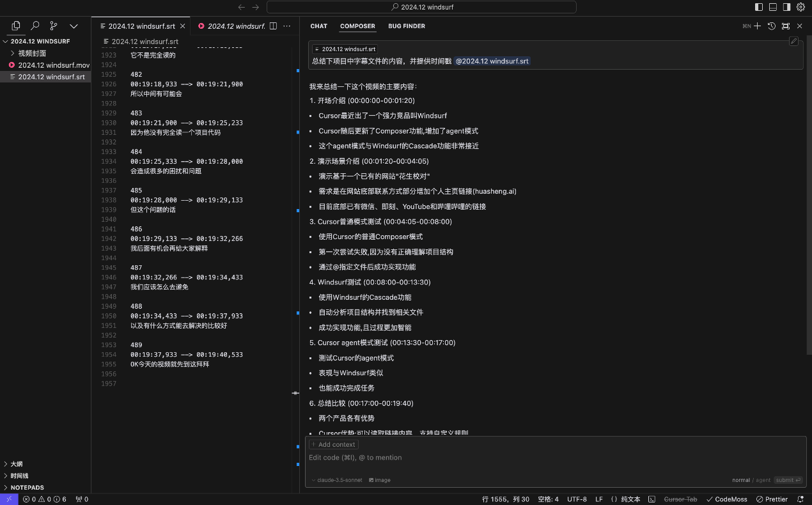The width and height of the screenshot is (812, 505).
Task: Split the editor with split icon
Action: (x=273, y=26)
